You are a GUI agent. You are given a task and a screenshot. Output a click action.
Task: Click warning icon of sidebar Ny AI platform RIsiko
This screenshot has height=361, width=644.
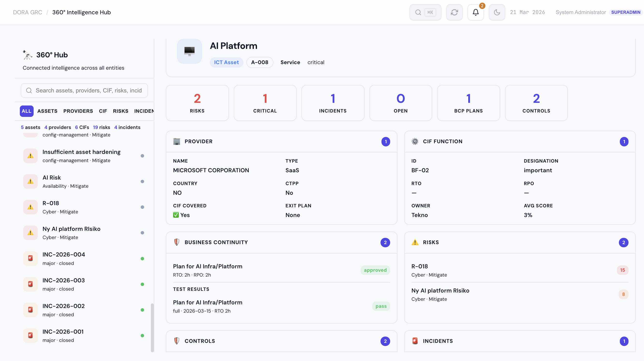tap(30, 233)
